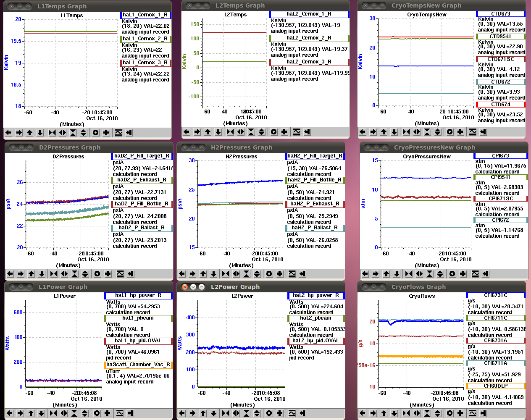Pan right in CryoFlows Graph toolbar
The width and height of the screenshot is (531, 420).
click(x=373, y=413)
